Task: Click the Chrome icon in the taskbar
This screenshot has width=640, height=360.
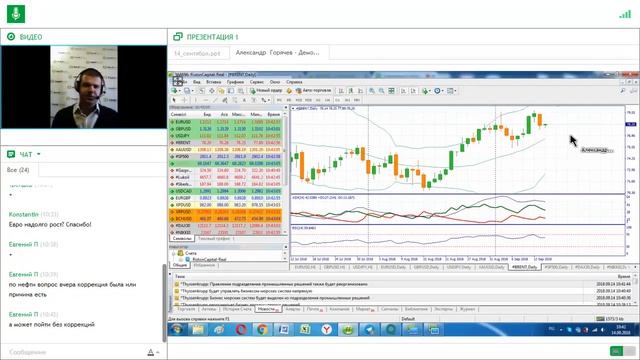Action: coord(262,329)
